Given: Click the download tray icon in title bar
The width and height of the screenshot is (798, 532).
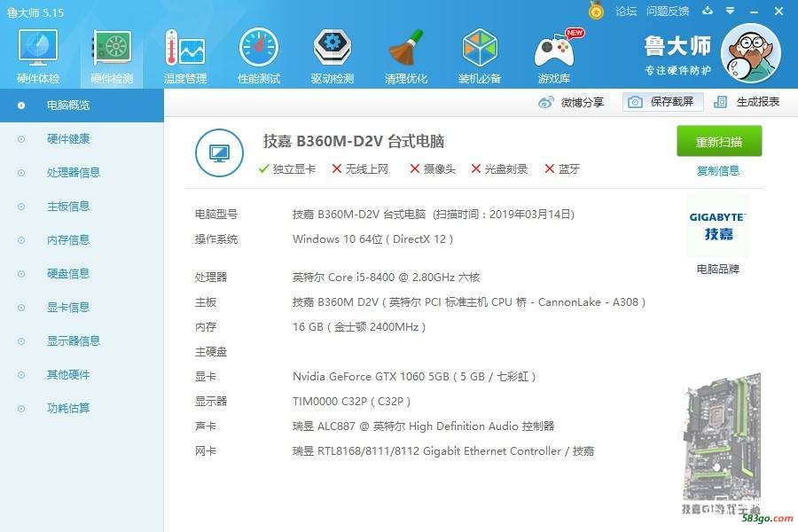Looking at the screenshot, I should [708, 11].
